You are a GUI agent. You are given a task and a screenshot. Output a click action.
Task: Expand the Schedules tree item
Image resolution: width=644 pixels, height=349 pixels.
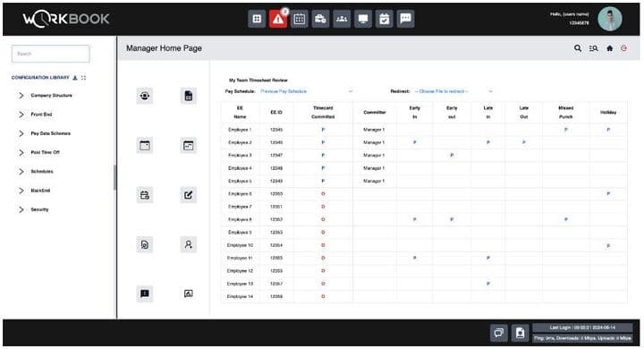pyautogui.click(x=21, y=172)
